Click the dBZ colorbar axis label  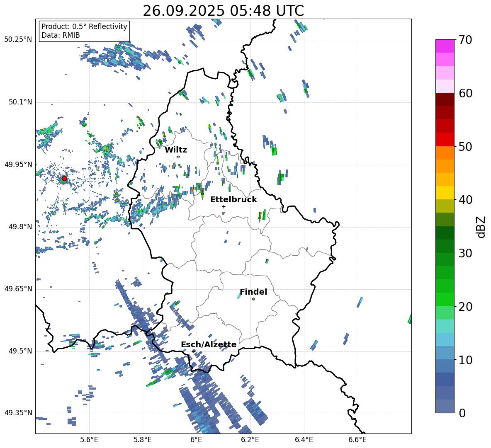481,227
